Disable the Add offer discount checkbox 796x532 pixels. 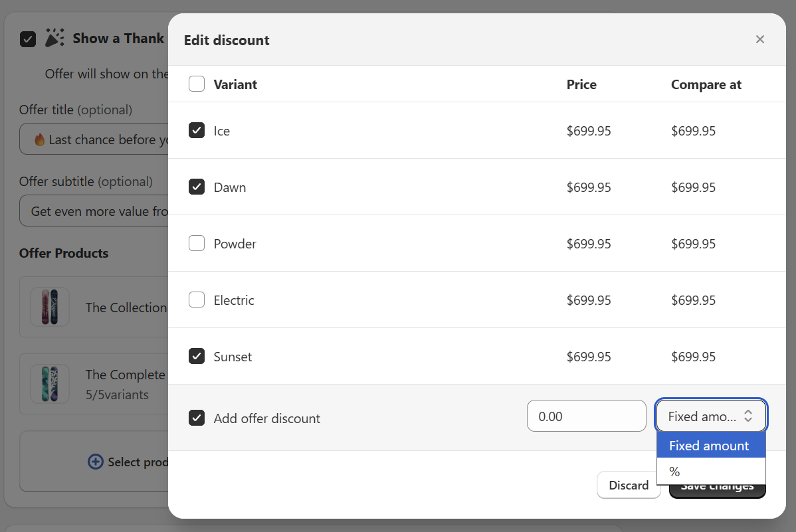[197, 418]
